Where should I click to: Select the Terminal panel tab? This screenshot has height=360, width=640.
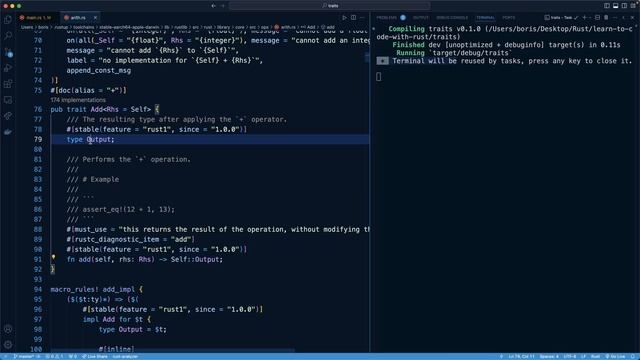[485, 18]
